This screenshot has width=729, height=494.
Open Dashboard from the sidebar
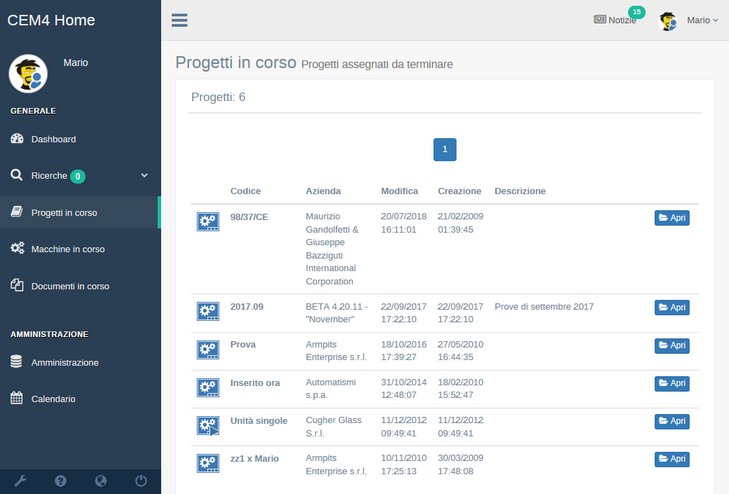pyautogui.click(x=53, y=139)
